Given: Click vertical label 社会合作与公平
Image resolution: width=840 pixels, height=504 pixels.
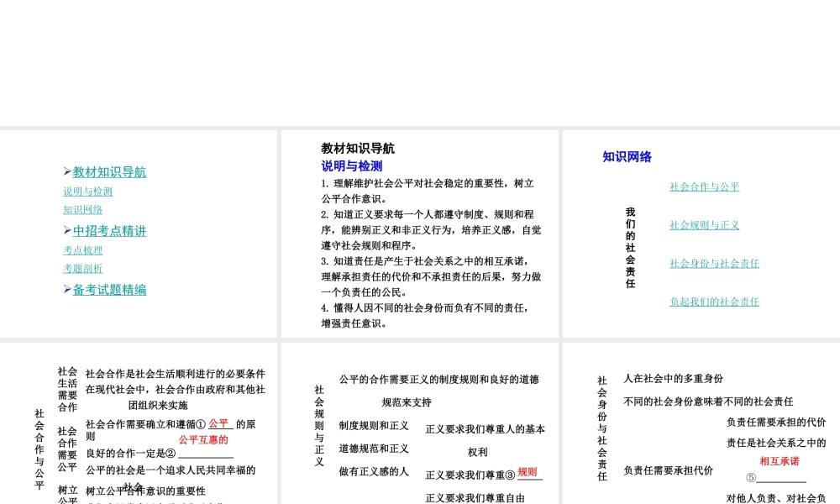Looking at the screenshot, I should (x=39, y=449).
